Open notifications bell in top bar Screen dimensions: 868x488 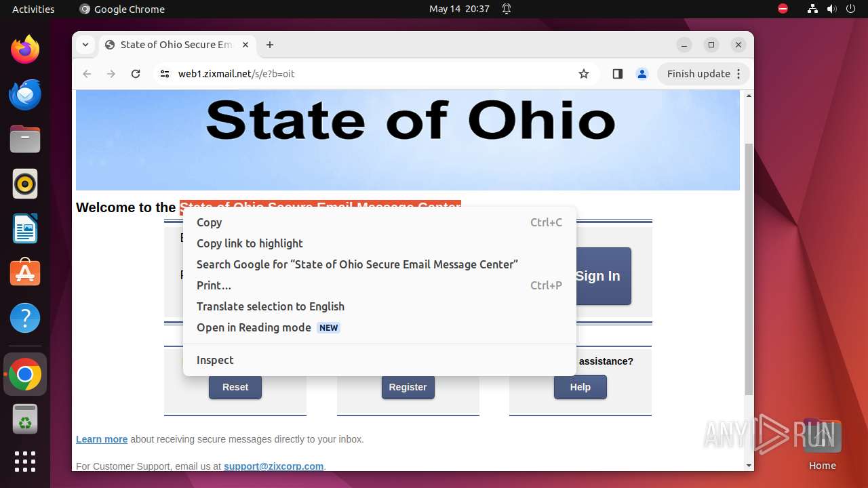[x=507, y=9]
